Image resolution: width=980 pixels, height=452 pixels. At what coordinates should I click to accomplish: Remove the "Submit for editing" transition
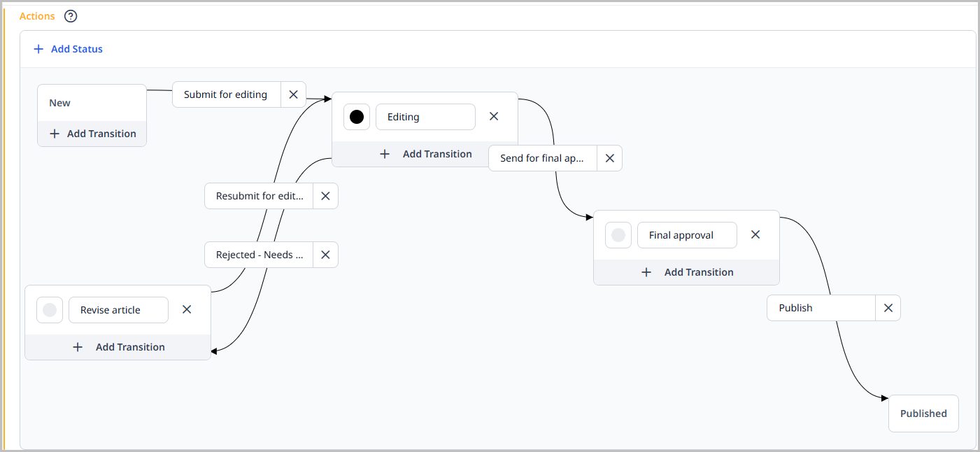click(x=292, y=94)
